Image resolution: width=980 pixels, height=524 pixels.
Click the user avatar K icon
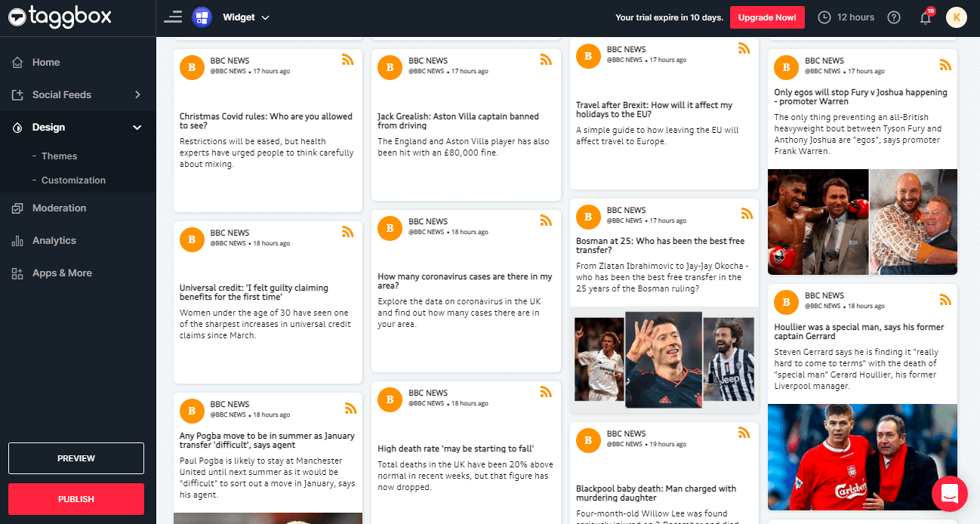(957, 17)
